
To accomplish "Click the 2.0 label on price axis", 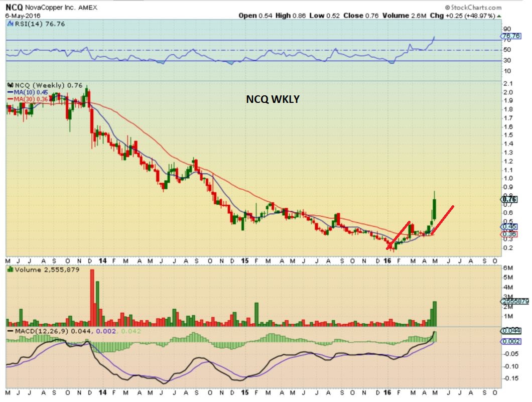I will [508, 92].
